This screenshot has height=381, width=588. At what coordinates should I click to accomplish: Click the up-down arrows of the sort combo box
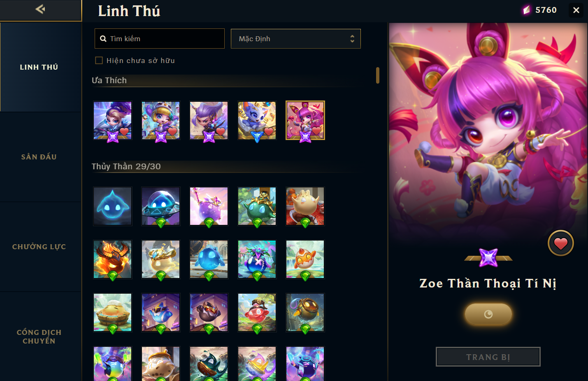[x=352, y=39]
